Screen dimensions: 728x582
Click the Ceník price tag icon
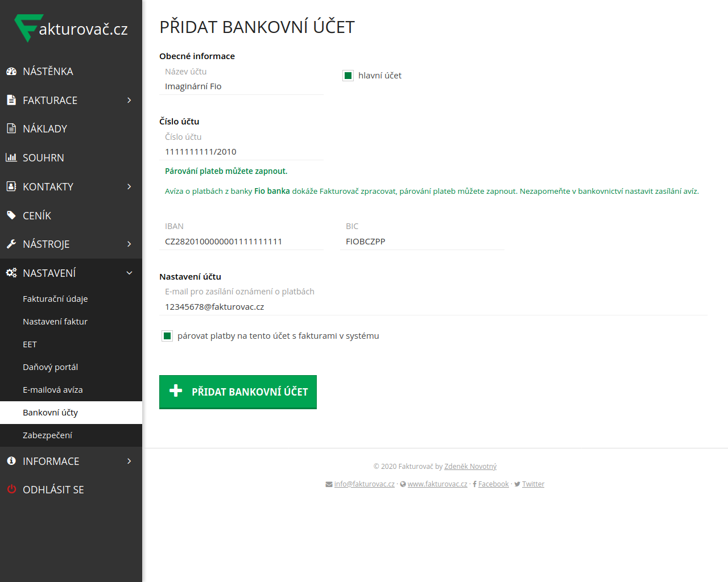tap(11, 215)
